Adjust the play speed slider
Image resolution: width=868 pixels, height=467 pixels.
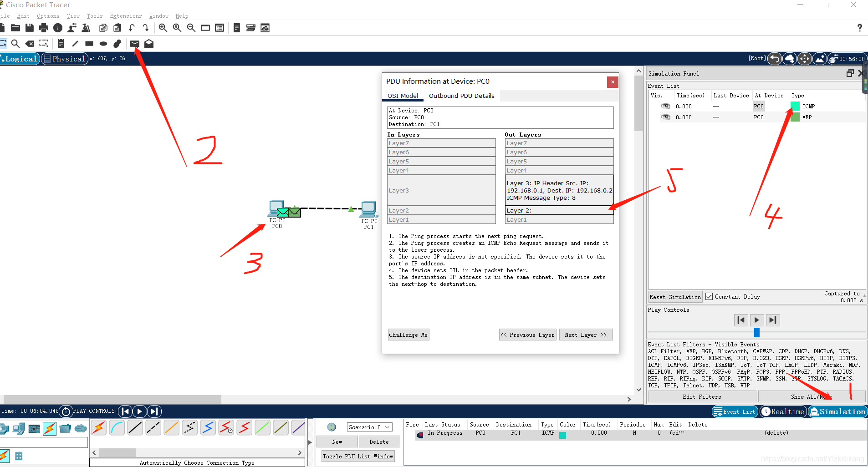756,332
